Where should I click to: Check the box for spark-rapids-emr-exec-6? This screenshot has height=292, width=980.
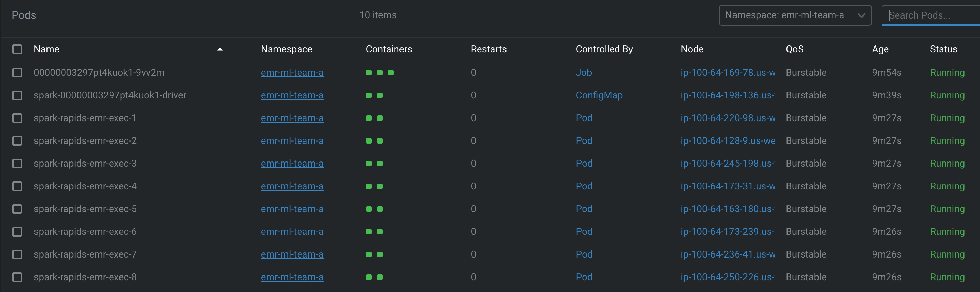click(x=17, y=232)
